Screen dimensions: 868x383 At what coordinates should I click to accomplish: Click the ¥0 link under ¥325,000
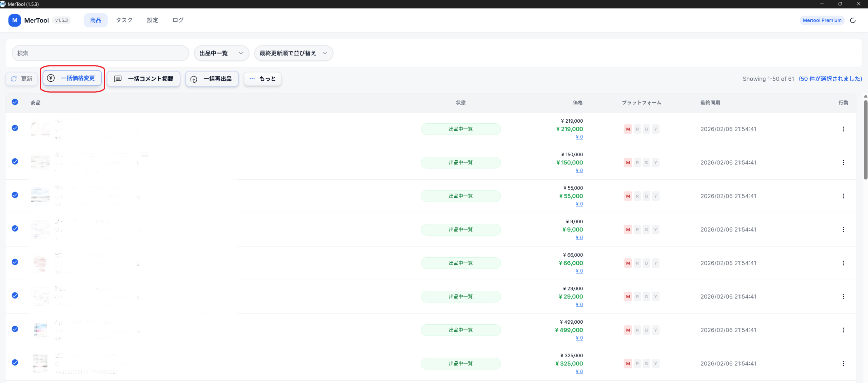point(579,371)
